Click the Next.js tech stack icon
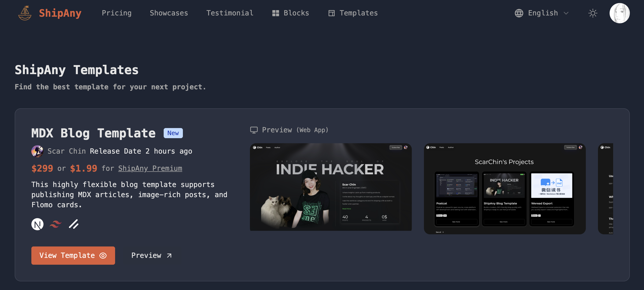This screenshot has width=644, height=290. (37, 224)
